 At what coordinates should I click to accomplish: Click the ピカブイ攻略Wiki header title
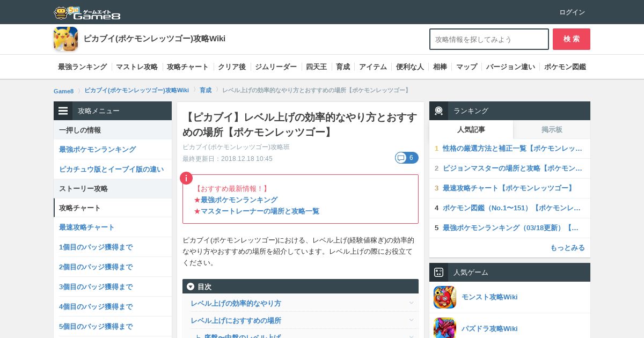[x=154, y=39]
